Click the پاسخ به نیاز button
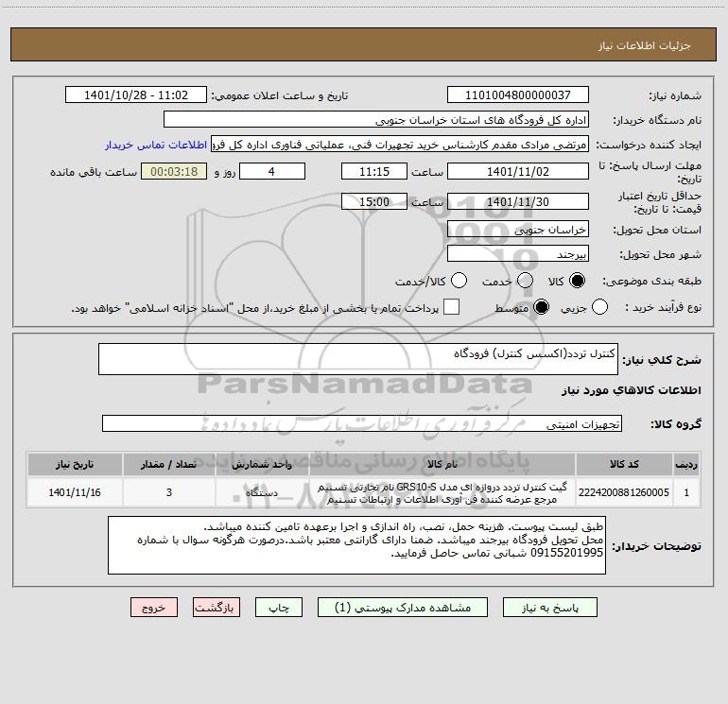 click(550, 608)
